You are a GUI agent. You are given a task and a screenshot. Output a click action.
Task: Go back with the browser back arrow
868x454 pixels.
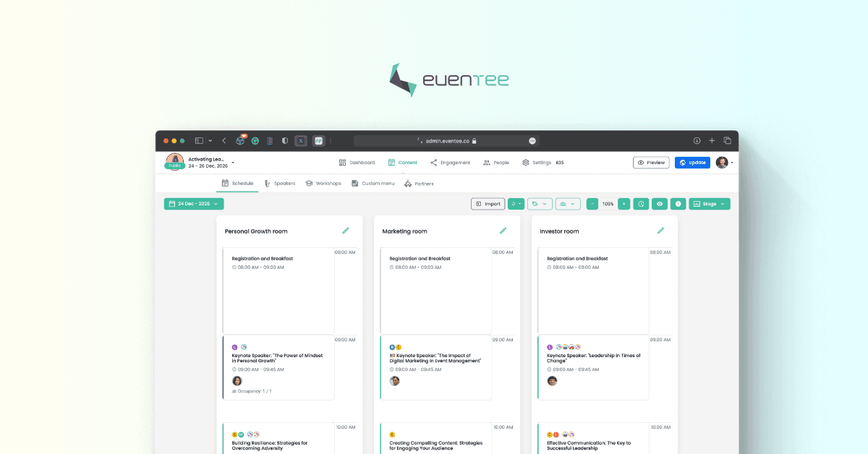click(224, 141)
